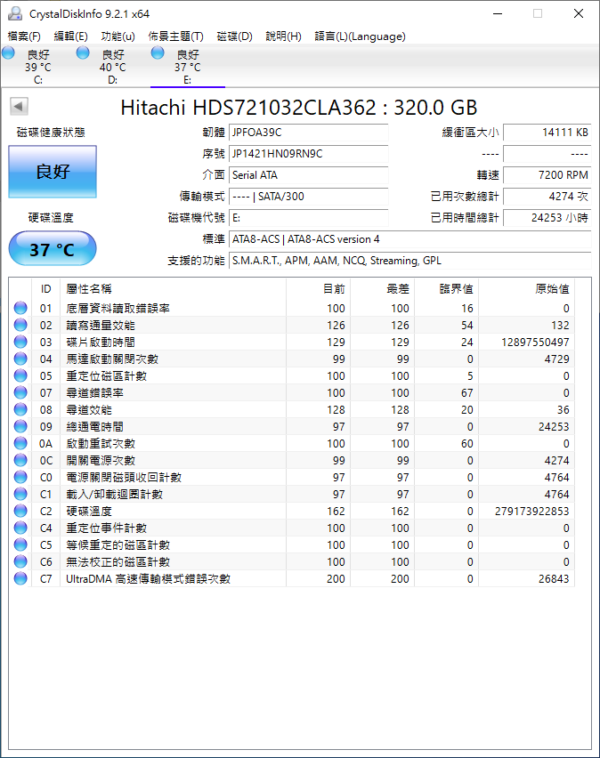Screen dimensions: 600x758
Task: Open the 檔案(F) menu
Action: (24, 36)
